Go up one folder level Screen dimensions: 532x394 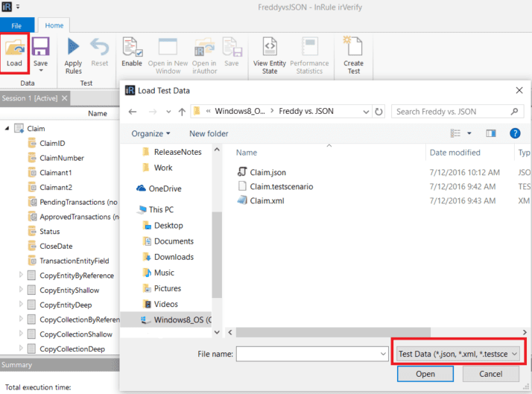pyautogui.click(x=183, y=112)
